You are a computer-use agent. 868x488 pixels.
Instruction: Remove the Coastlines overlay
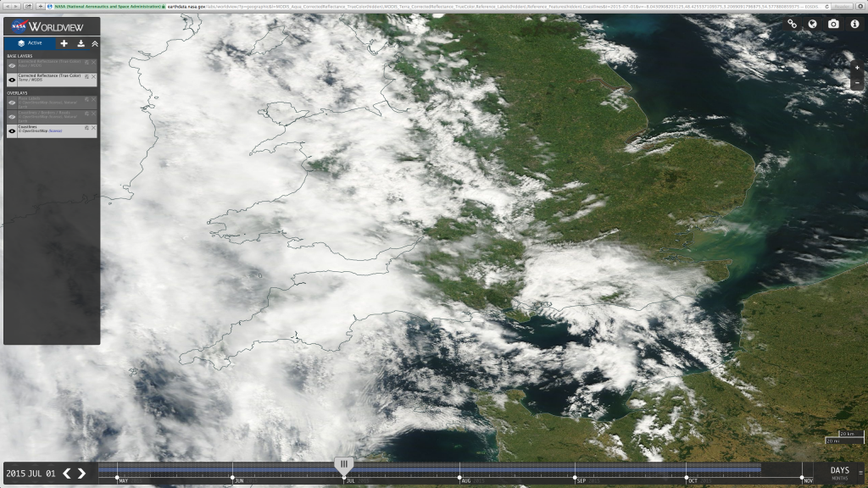pos(93,128)
